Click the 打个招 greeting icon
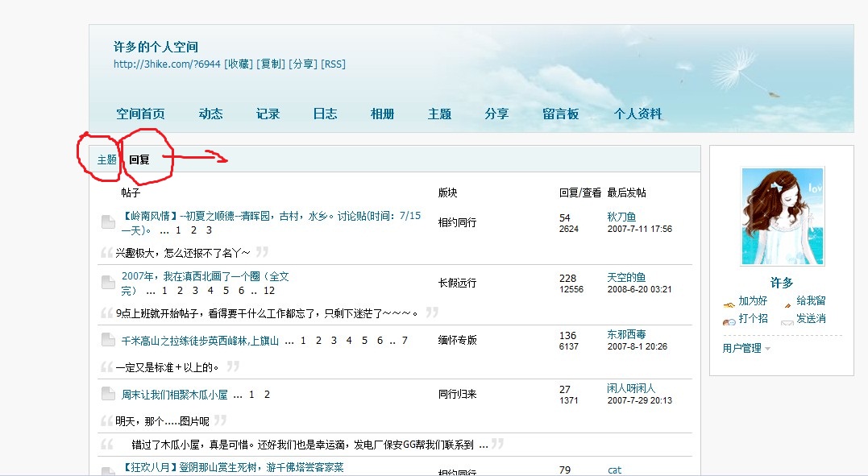 click(x=729, y=320)
